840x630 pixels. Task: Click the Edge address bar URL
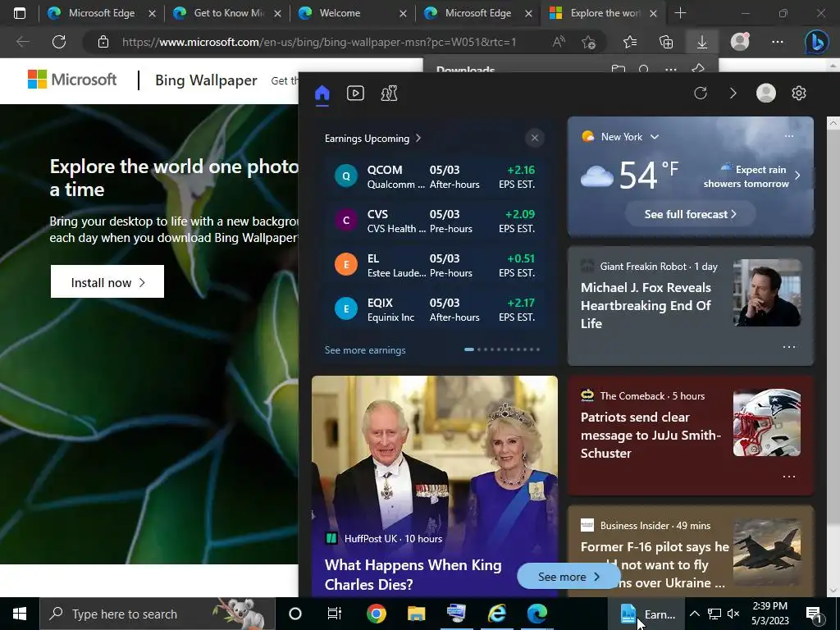(x=319, y=42)
